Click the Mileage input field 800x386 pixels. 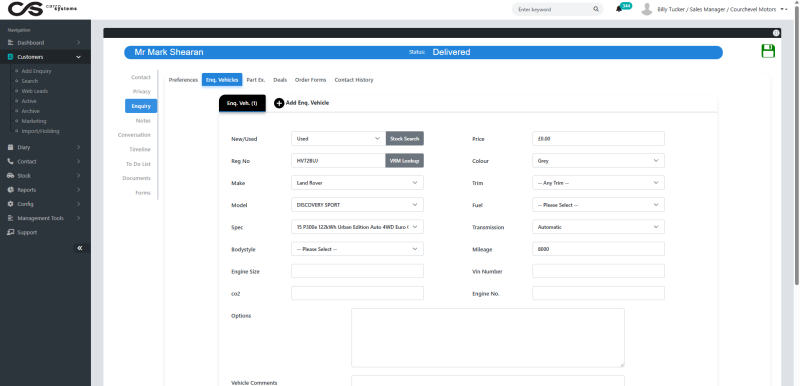click(x=598, y=249)
